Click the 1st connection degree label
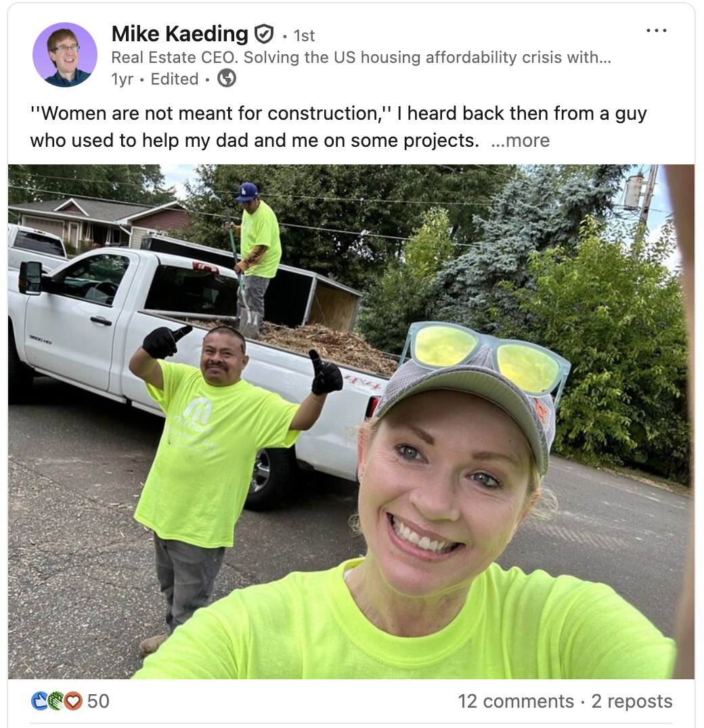Viewport: 704px width, 728px height. tap(304, 35)
